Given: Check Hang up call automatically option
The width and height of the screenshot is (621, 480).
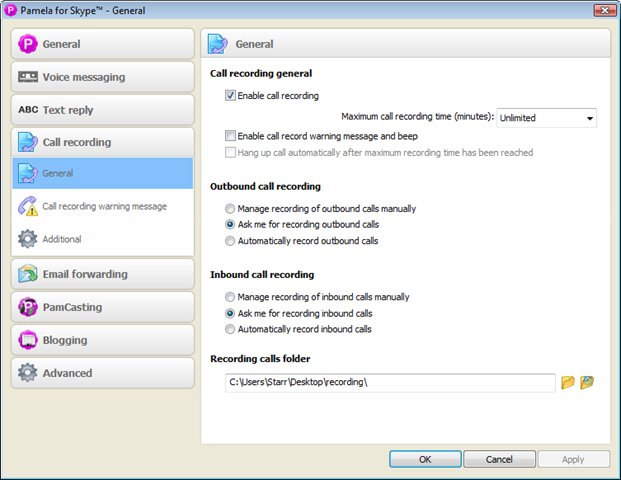Looking at the screenshot, I should 230,152.
